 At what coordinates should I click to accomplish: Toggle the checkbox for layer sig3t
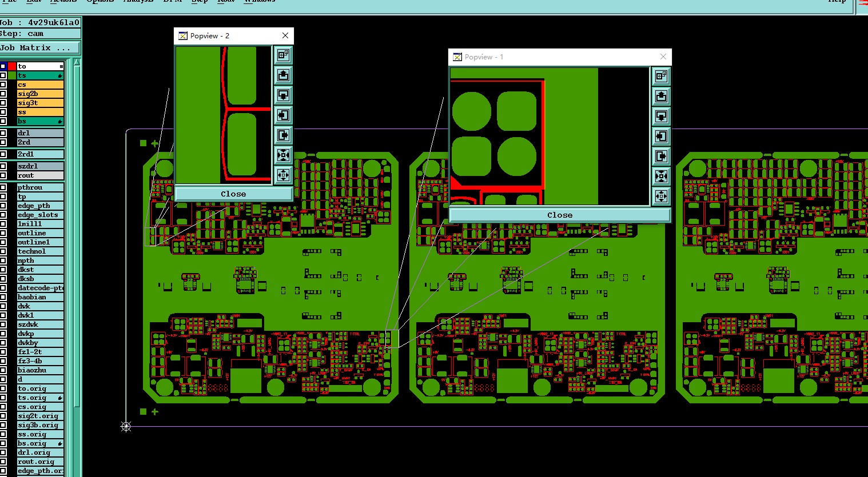[3, 103]
